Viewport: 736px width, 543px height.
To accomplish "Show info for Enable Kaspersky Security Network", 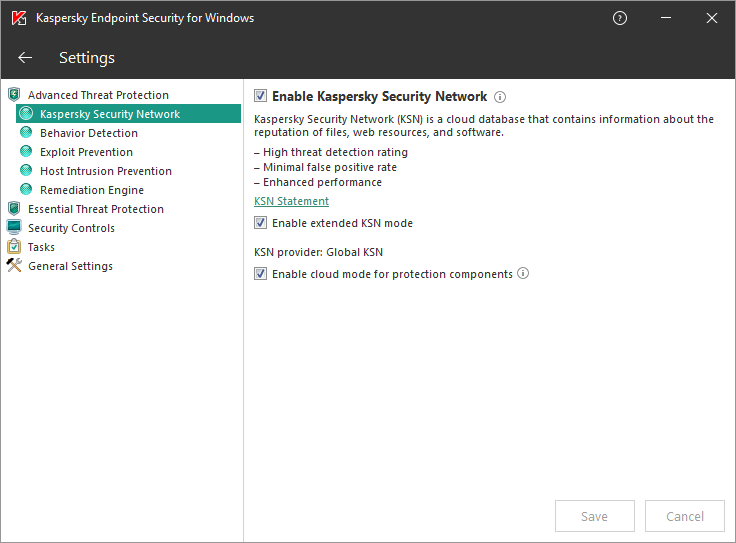I will [500, 97].
